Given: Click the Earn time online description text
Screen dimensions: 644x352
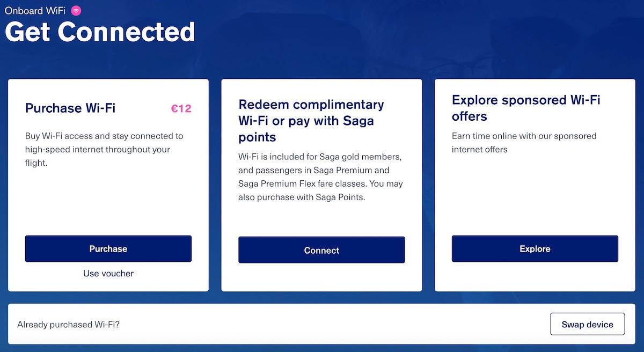Looking at the screenshot, I should [x=524, y=136].
